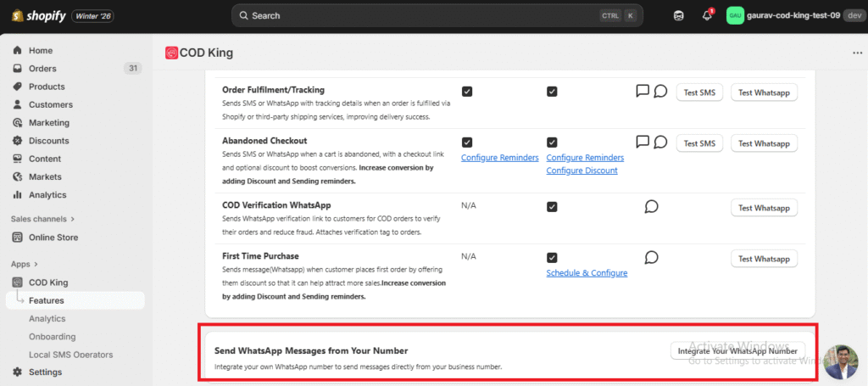Click the Shopify logo
Screen dimensions: 868x386
pos(32,15)
